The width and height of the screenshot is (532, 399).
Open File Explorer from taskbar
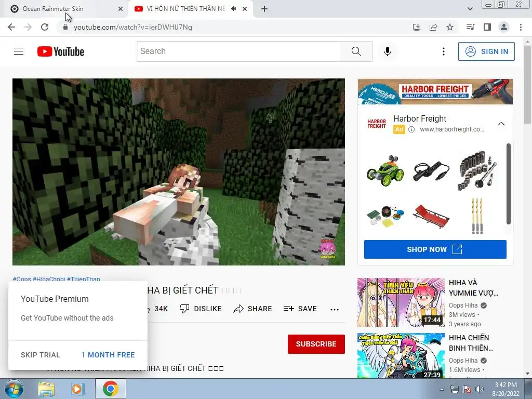click(46, 389)
